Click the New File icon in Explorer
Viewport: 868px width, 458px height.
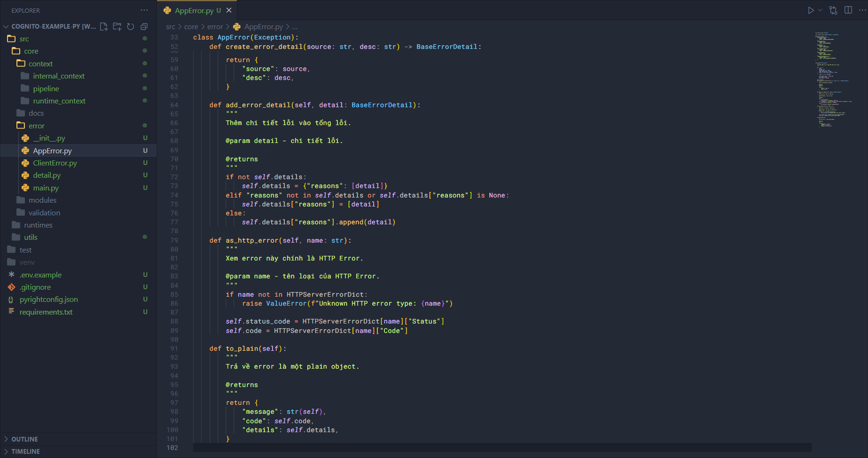[104, 27]
